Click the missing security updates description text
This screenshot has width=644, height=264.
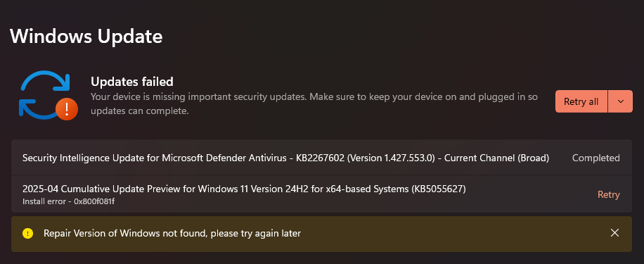point(314,104)
